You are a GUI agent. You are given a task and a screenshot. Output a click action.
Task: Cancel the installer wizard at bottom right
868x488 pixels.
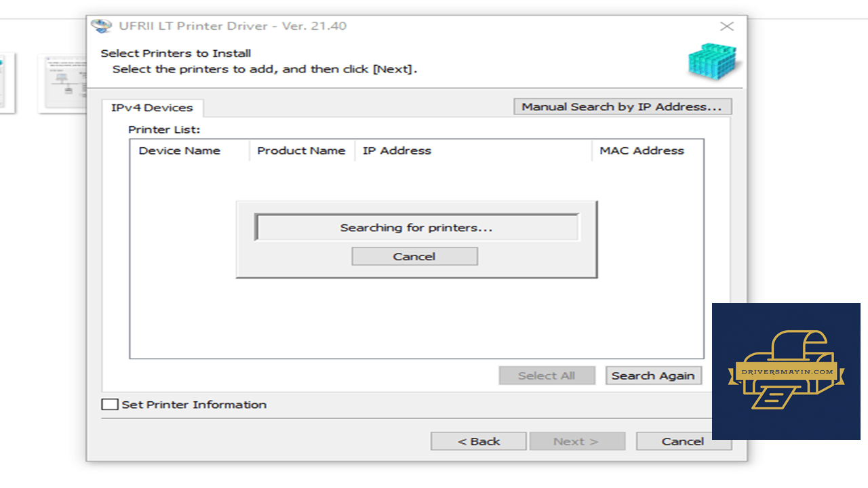pos(683,441)
